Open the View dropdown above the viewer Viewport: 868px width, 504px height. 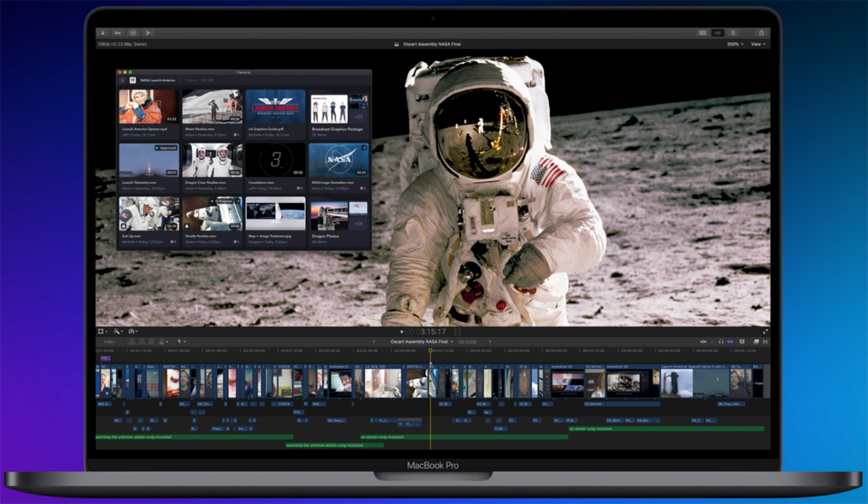pyautogui.click(x=758, y=44)
